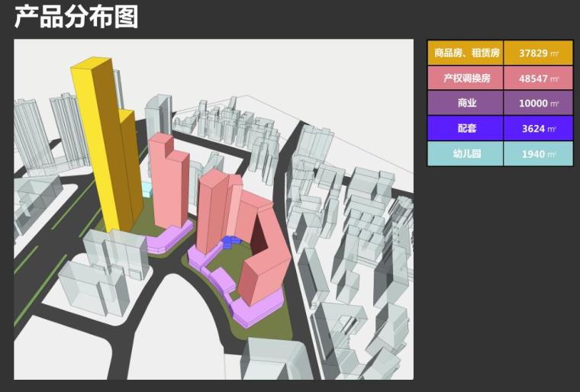Select the purple podium under the central pink tower
This screenshot has width=580, height=392.
click(169, 239)
